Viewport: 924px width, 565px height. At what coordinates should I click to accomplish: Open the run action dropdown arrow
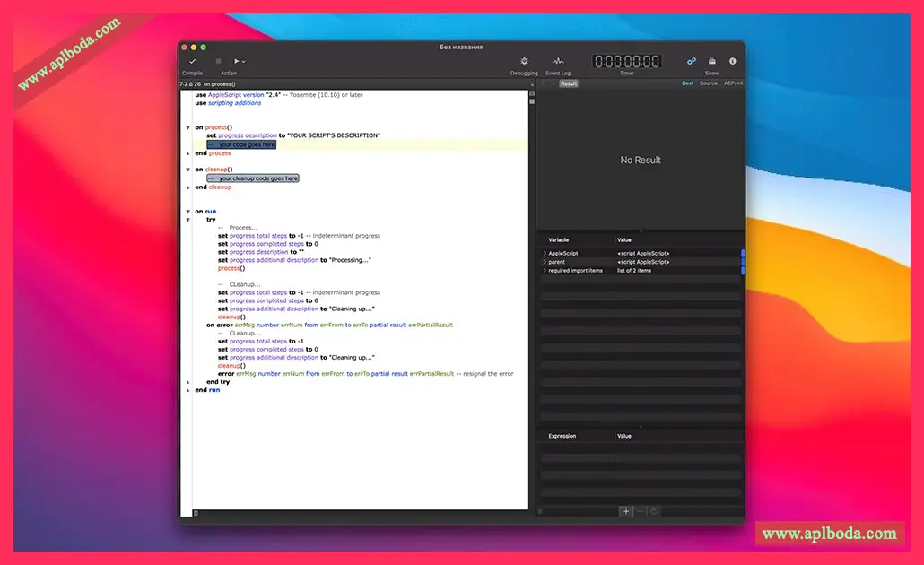(243, 62)
